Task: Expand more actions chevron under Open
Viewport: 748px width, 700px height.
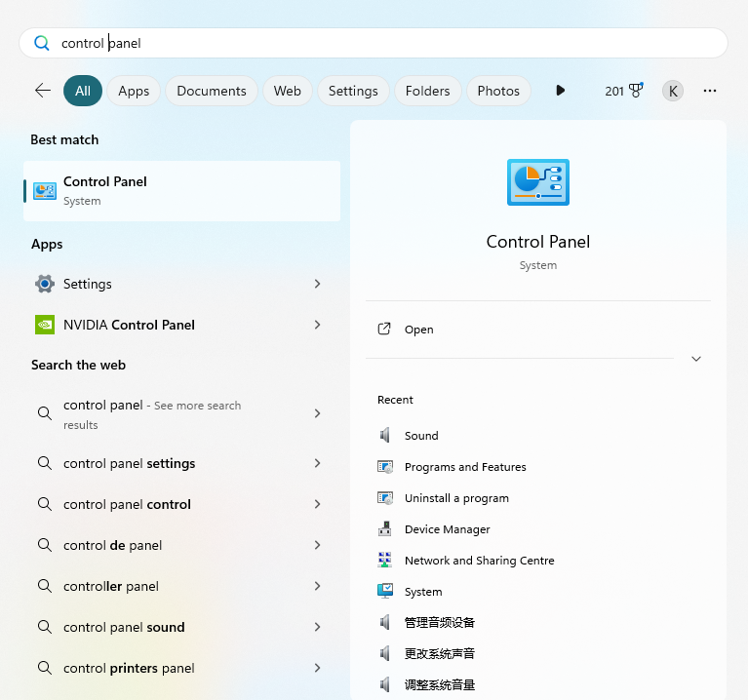Action: [x=696, y=359]
